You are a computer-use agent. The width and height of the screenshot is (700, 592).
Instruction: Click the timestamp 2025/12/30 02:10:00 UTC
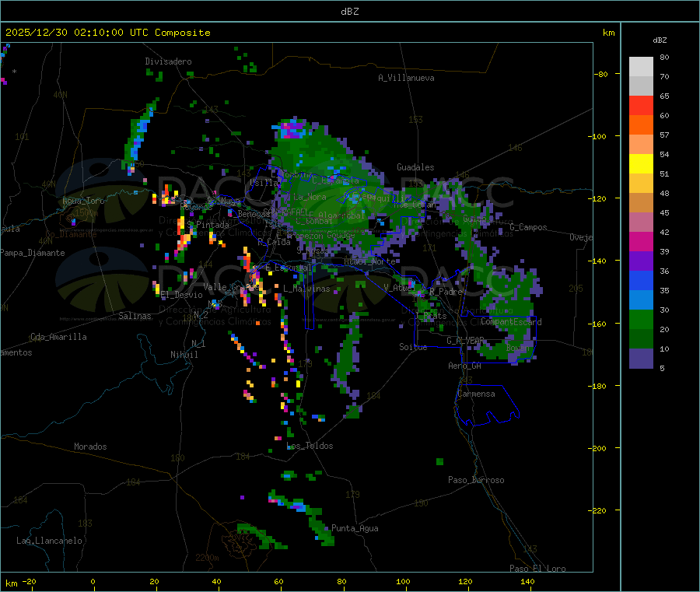tap(77, 33)
